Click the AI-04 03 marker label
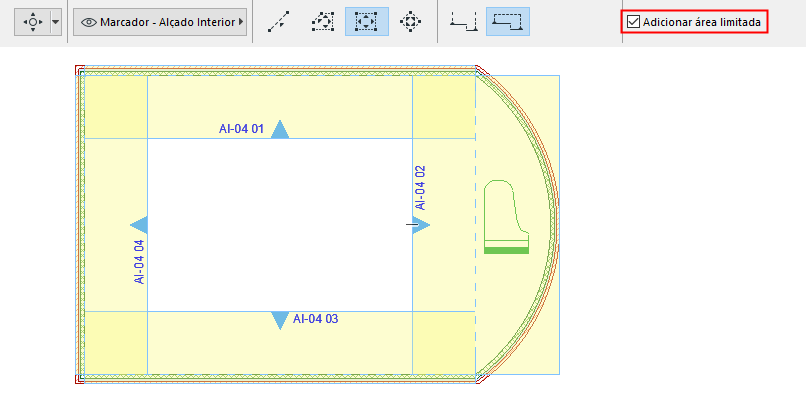Image resolution: width=806 pixels, height=416 pixels. click(316, 319)
